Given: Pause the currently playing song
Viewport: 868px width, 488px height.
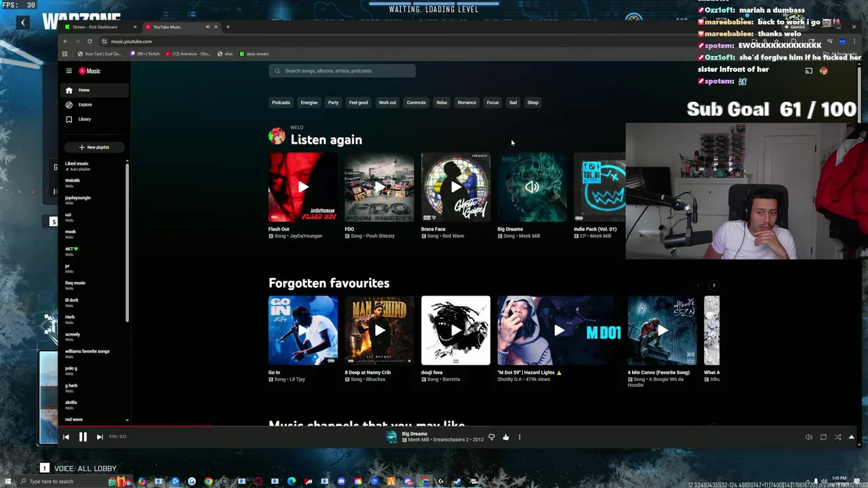Looking at the screenshot, I should (x=83, y=437).
